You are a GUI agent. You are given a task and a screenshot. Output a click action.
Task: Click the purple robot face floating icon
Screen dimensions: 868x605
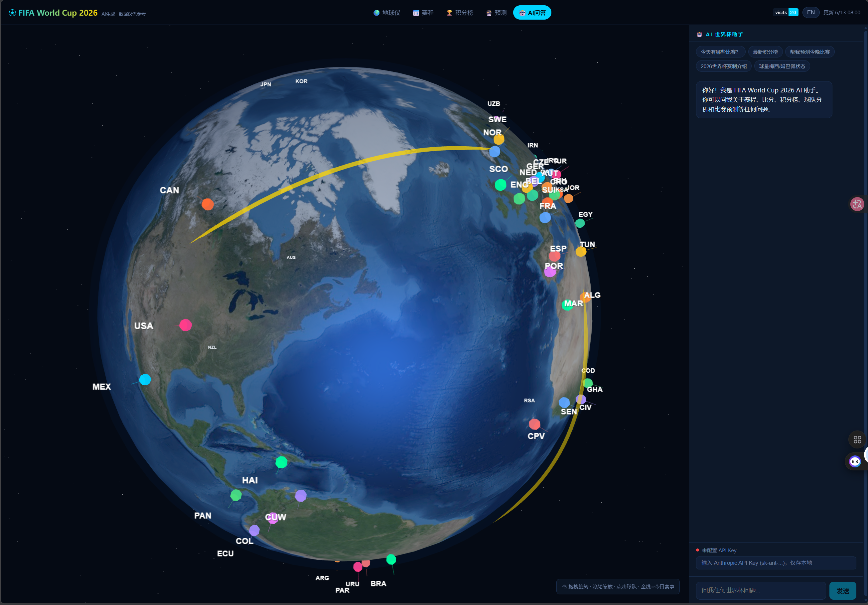[x=855, y=461]
